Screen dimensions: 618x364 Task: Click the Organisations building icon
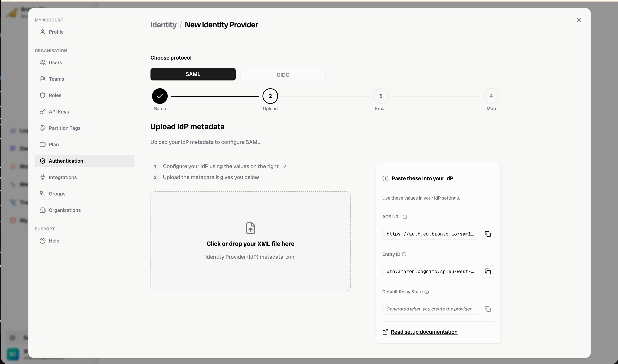coord(43,210)
